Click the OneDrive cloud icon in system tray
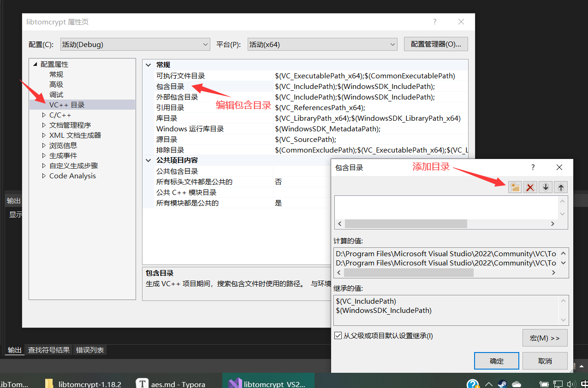Viewport: 588px width, 388px height. click(x=516, y=383)
